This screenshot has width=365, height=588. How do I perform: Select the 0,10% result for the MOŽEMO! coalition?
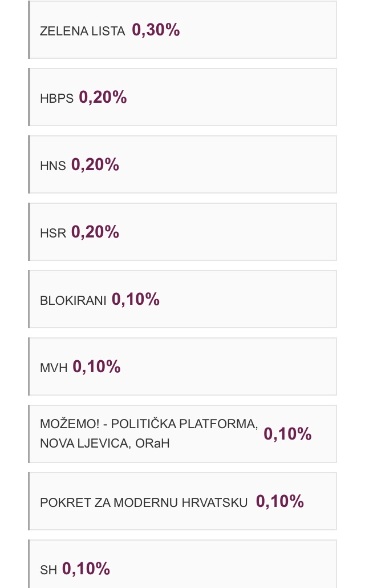287,434
